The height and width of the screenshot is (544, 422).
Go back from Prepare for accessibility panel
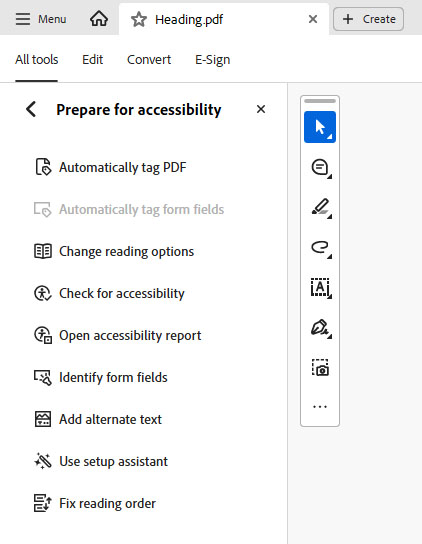pos(31,109)
